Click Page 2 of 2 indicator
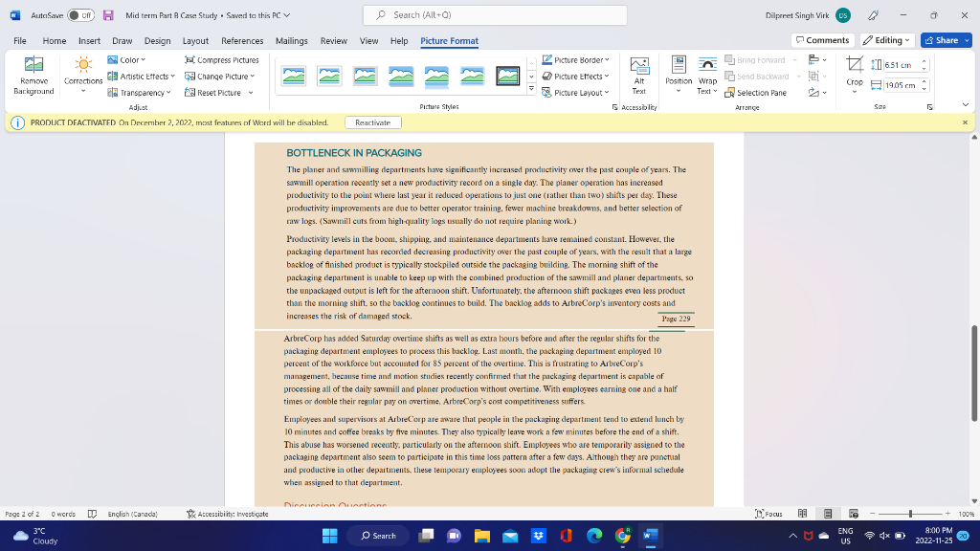Viewport: 980px width, 551px height. coord(23,514)
